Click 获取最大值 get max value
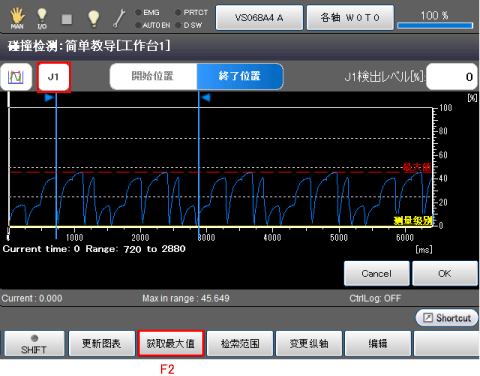The width and height of the screenshot is (480, 376). tap(171, 344)
